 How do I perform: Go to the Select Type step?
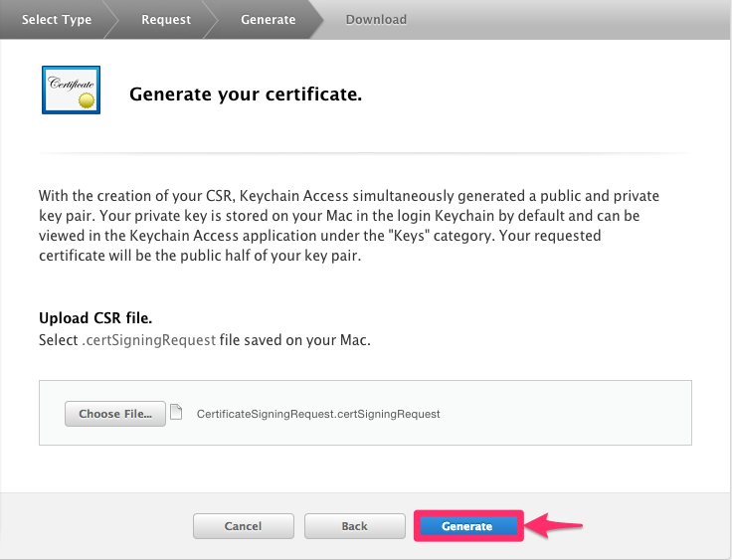coord(56,19)
